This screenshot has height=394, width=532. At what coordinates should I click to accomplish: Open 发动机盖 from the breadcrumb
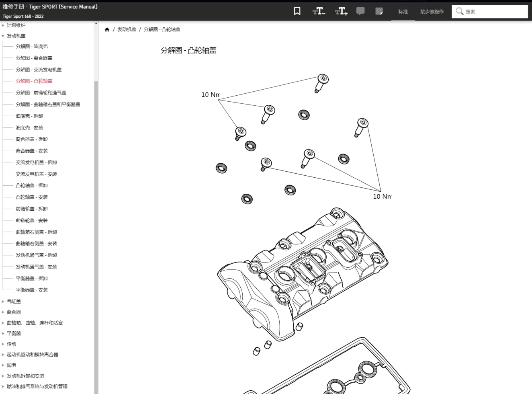[126, 29]
